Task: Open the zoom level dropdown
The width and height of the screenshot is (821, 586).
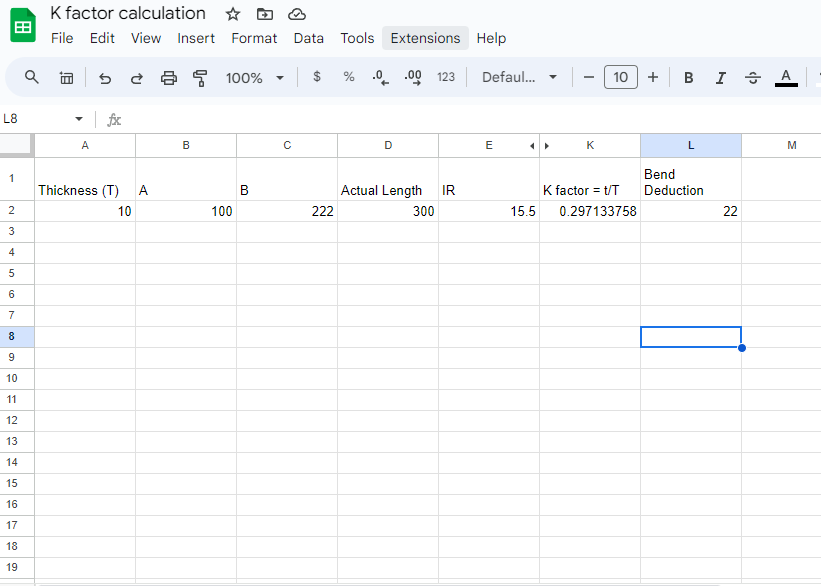Action: 254,77
